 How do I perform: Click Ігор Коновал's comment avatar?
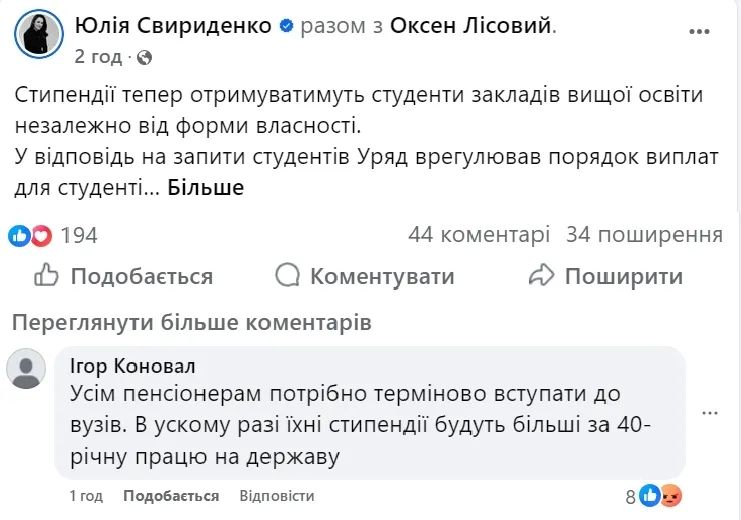point(26,369)
